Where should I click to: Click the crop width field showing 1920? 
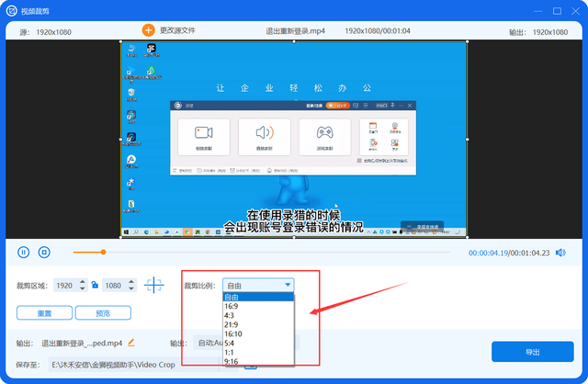point(65,286)
